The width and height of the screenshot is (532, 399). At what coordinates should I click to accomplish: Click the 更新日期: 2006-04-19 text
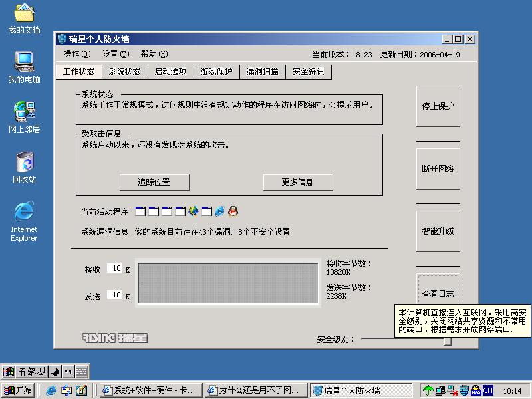tap(420, 55)
